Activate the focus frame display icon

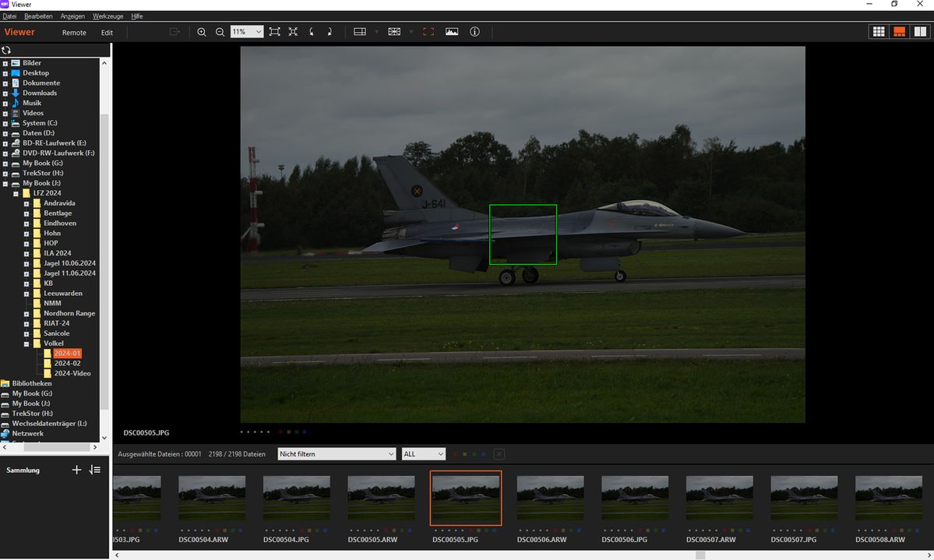[x=428, y=32]
